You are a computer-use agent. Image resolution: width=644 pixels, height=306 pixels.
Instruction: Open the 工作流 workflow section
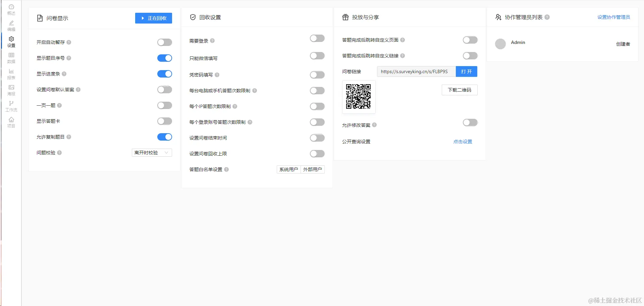(11, 106)
